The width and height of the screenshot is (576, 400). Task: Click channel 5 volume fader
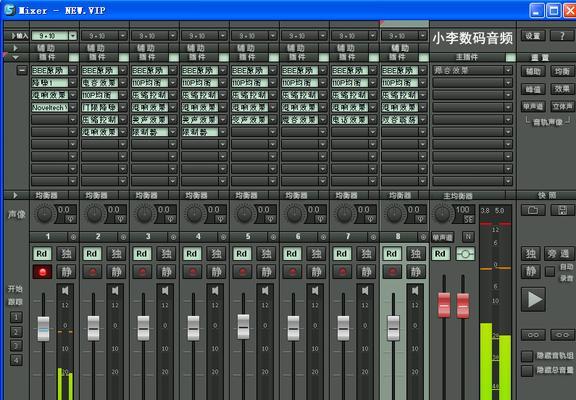pyautogui.click(x=243, y=327)
